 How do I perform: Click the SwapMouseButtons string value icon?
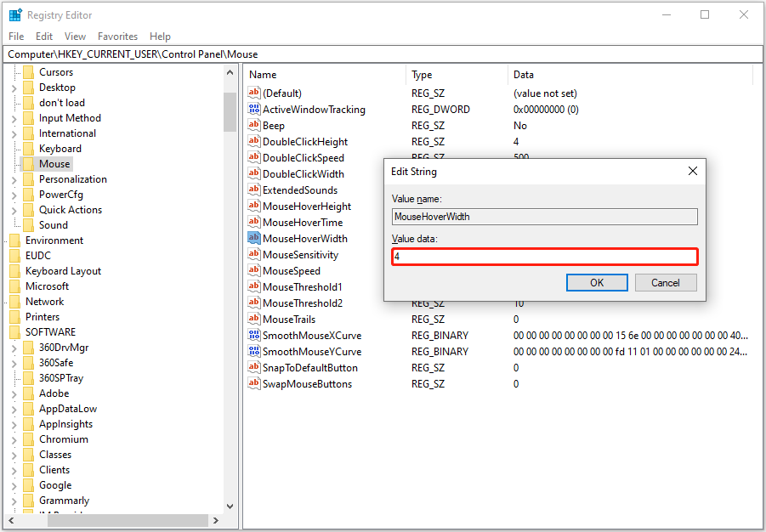tap(253, 384)
